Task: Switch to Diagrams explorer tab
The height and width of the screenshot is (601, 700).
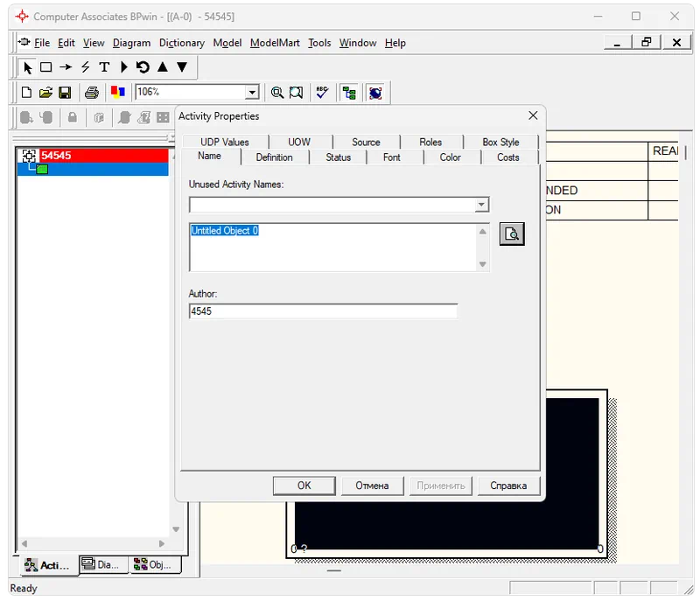Action: click(103, 564)
